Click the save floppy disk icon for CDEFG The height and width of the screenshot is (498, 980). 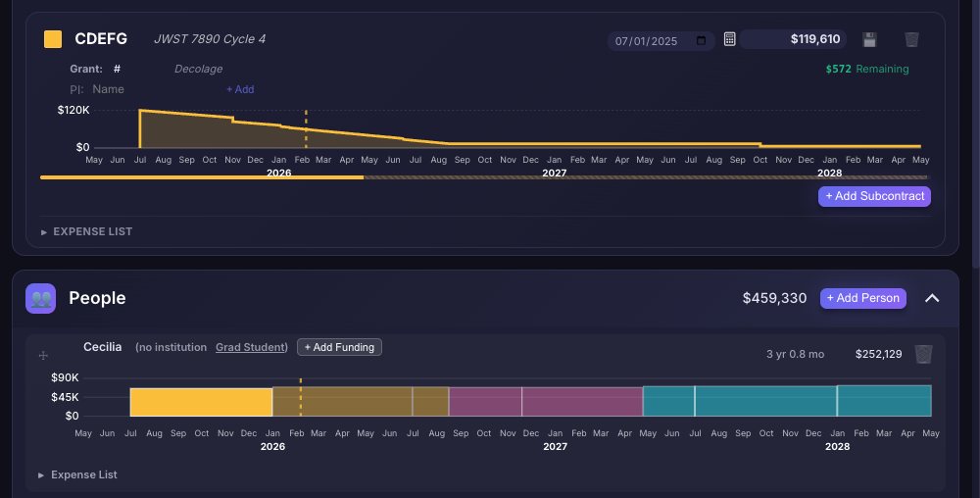869,40
